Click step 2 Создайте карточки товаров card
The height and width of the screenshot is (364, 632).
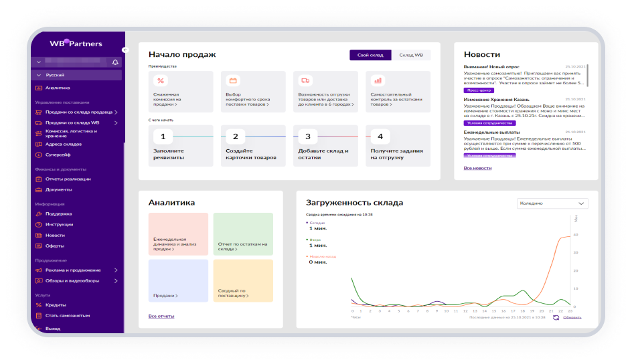[253, 146]
